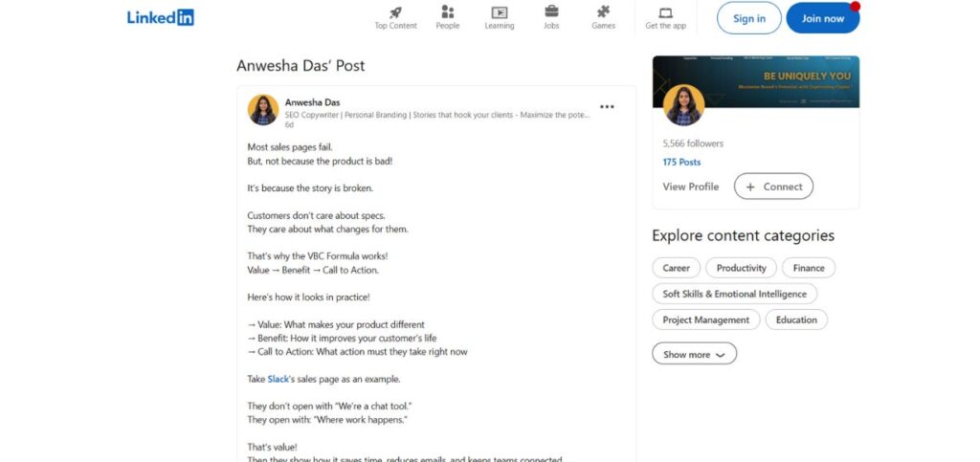The height and width of the screenshot is (462, 980).
Task: Click the Connect button
Action: [x=773, y=187]
